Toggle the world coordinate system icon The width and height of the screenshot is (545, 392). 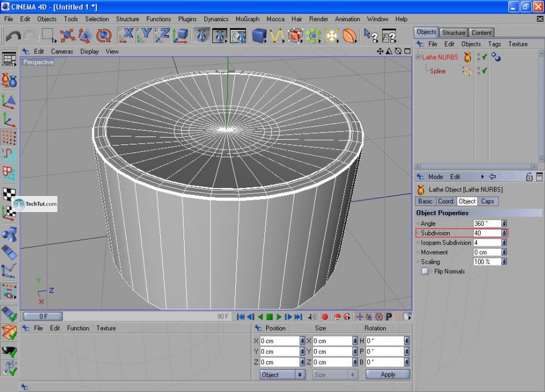181,36
